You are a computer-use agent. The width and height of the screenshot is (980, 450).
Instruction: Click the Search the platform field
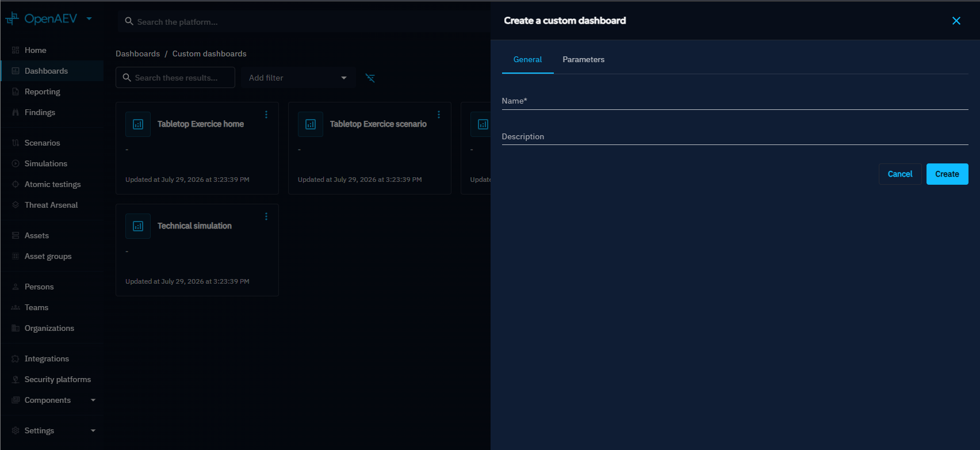click(304, 22)
